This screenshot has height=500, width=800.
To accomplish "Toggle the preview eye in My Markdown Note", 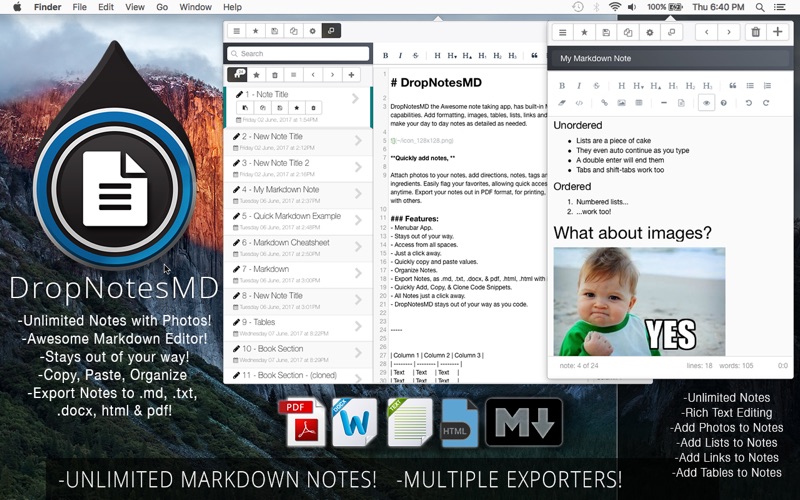I will 706,103.
